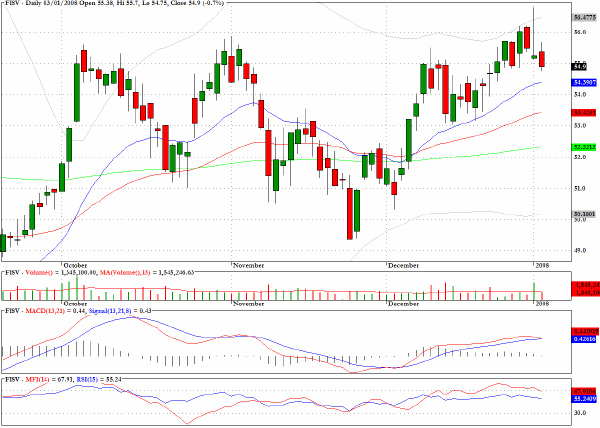Click the 53.0 price axis label

tap(580, 126)
